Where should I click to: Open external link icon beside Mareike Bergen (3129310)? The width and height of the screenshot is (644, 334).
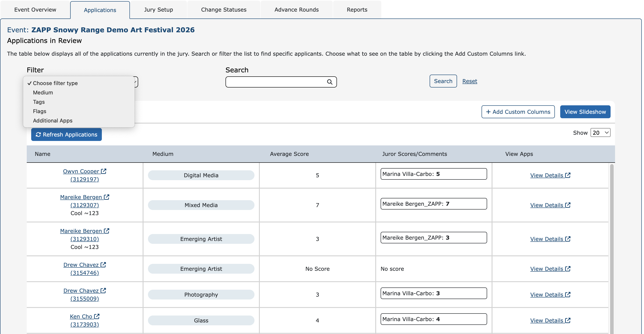107,231
